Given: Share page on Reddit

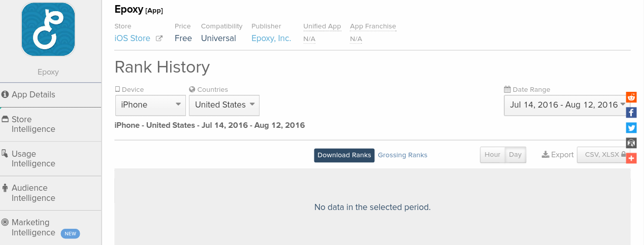Looking at the screenshot, I should pyautogui.click(x=631, y=97).
